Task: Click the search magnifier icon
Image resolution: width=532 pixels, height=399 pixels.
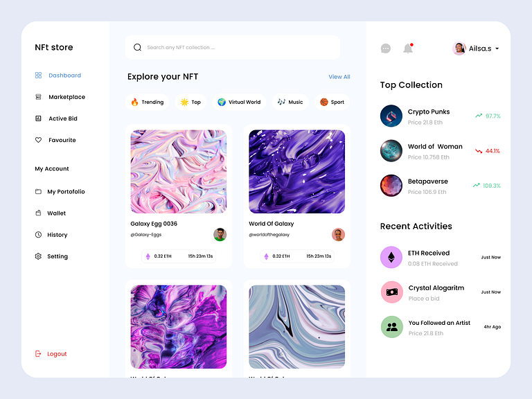Action: (x=137, y=48)
